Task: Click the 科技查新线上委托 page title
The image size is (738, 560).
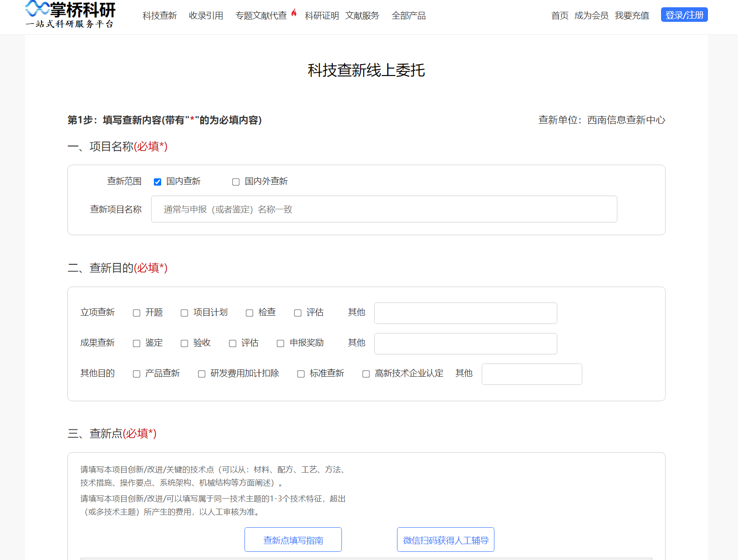Action: (x=366, y=70)
